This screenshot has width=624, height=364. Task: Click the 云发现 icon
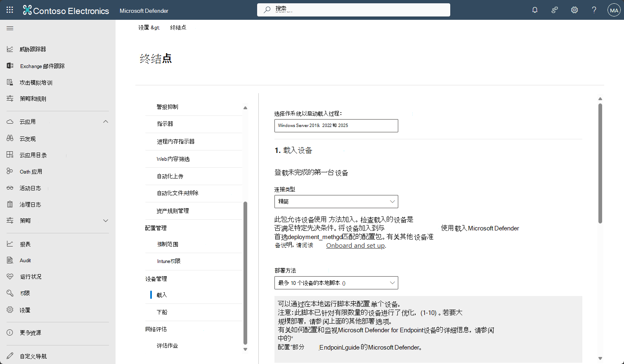click(10, 138)
